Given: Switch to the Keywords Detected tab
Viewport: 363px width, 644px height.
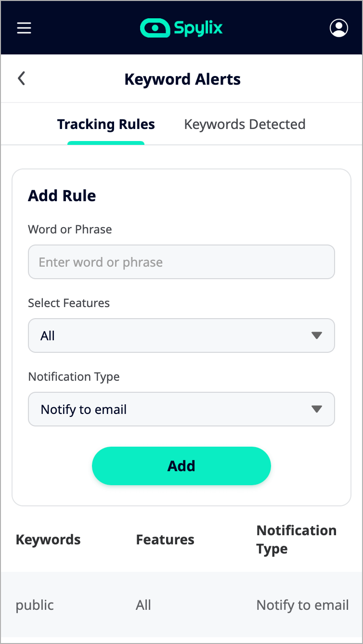Looking at the screenshot, I should [x=245, y=125].
